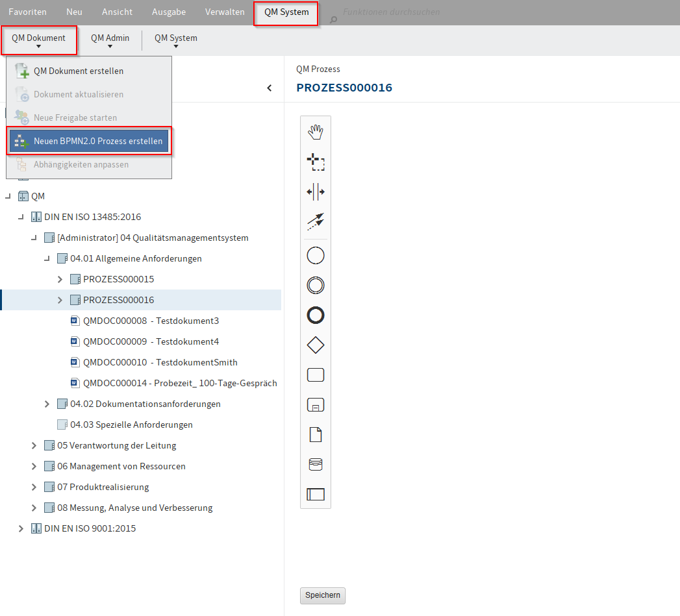Expand 04.02 Dokumentationsanforderungen folder
The width and height of the screenshot is (680, 616).
click(47, 404)
